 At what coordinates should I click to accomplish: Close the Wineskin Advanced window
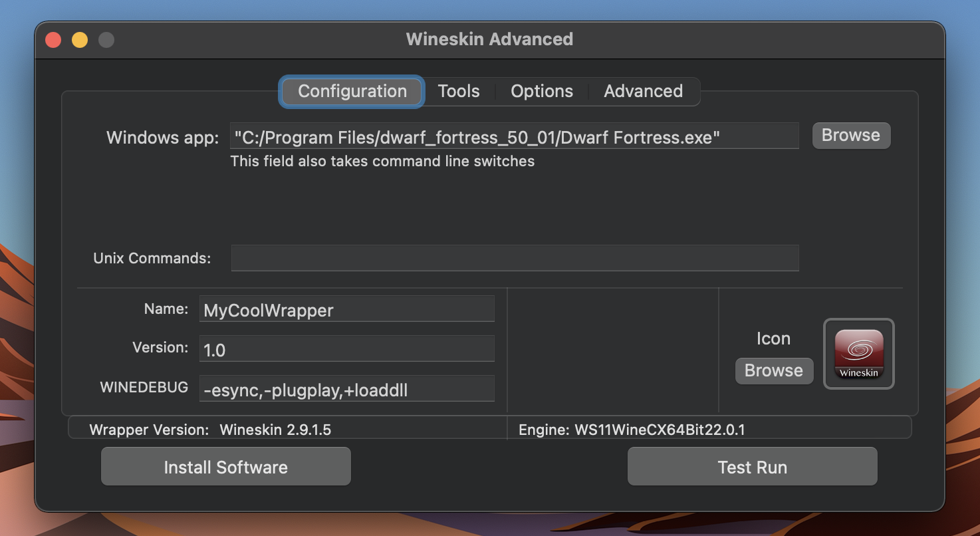pyautogui.click(x=53, y=40)
